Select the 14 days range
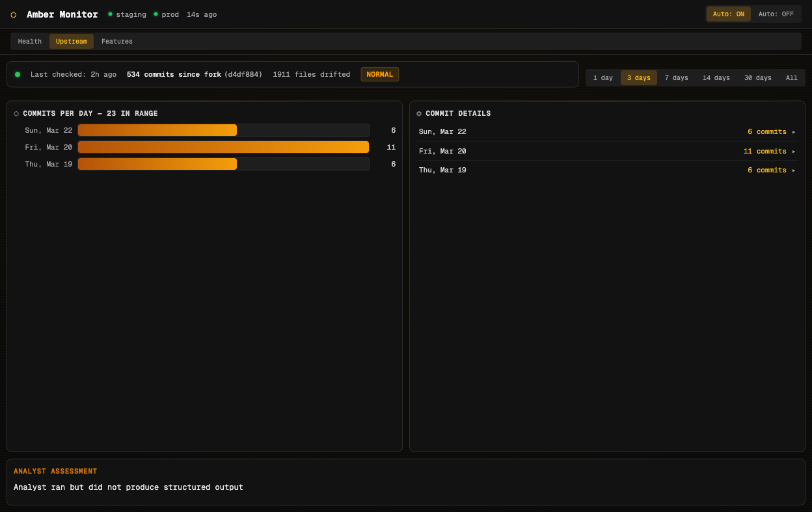 (x=716, y=78)
